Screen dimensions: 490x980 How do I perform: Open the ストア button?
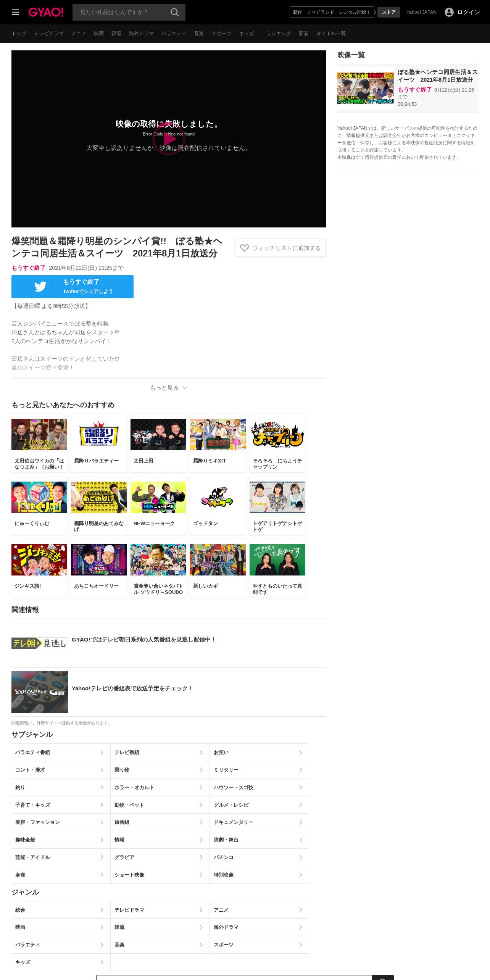tap(389, 12)
